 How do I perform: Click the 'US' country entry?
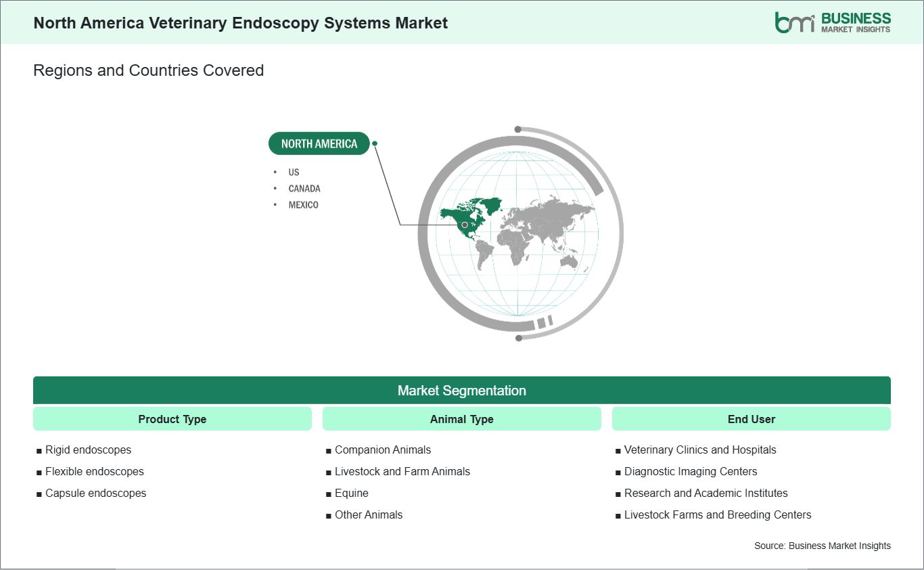(x=294, y=172)
